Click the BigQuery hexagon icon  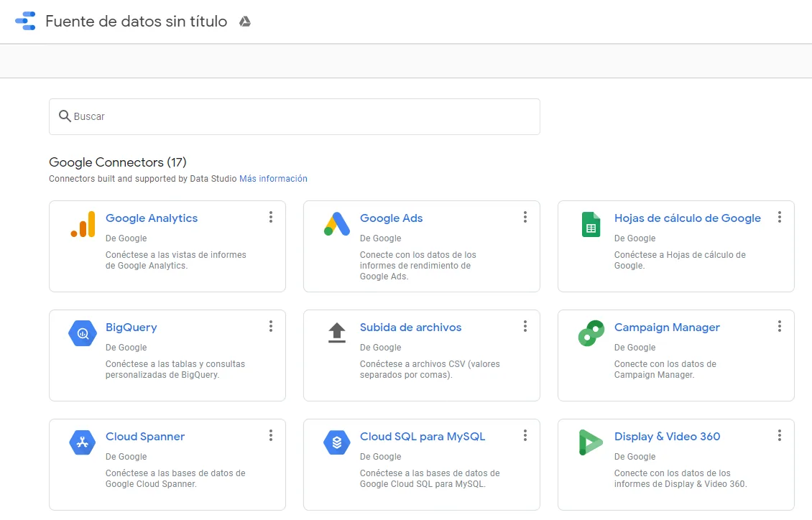point(83,333)
